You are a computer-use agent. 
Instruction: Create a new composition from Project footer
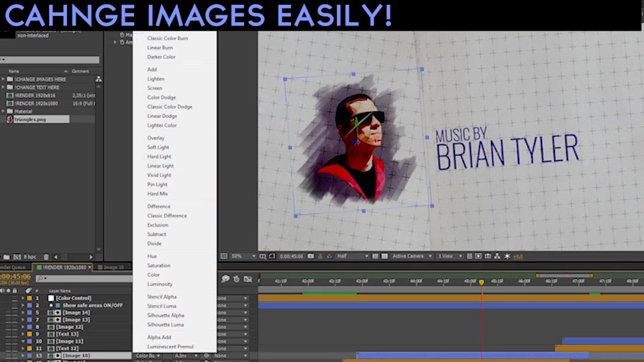[x=17, y=257]
